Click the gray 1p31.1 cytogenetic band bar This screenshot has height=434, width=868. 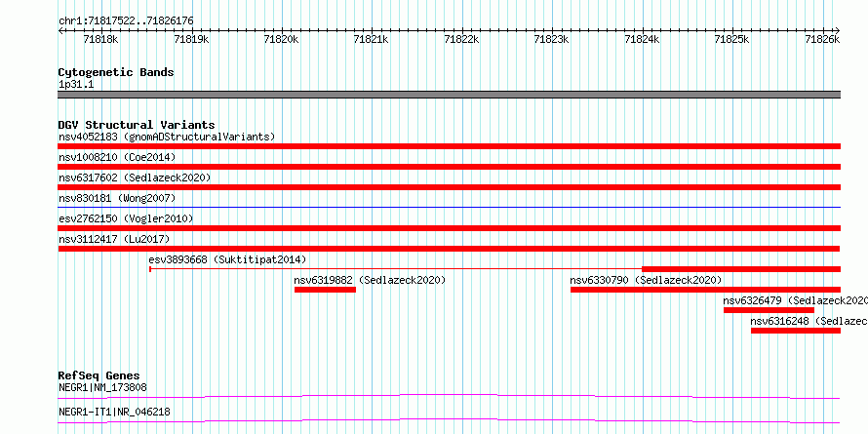tap(449, 95)
